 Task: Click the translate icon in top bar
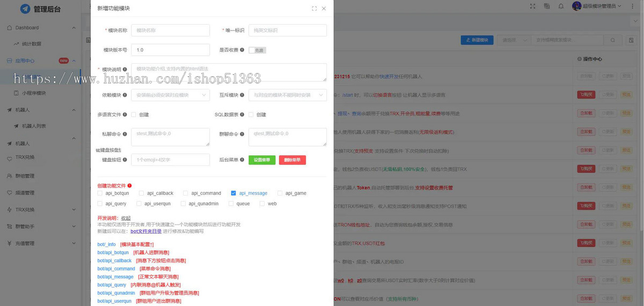[546, 6]
